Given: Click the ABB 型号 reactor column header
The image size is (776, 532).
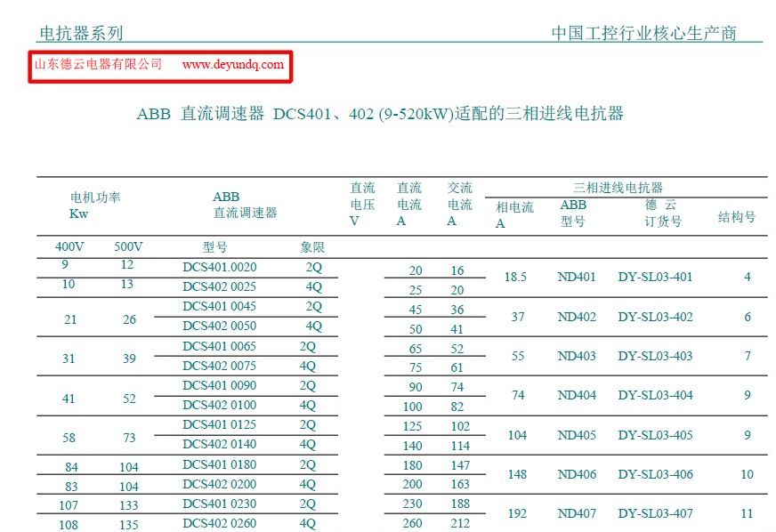Looking at the screenshot, I should click(x=573, y=213).
